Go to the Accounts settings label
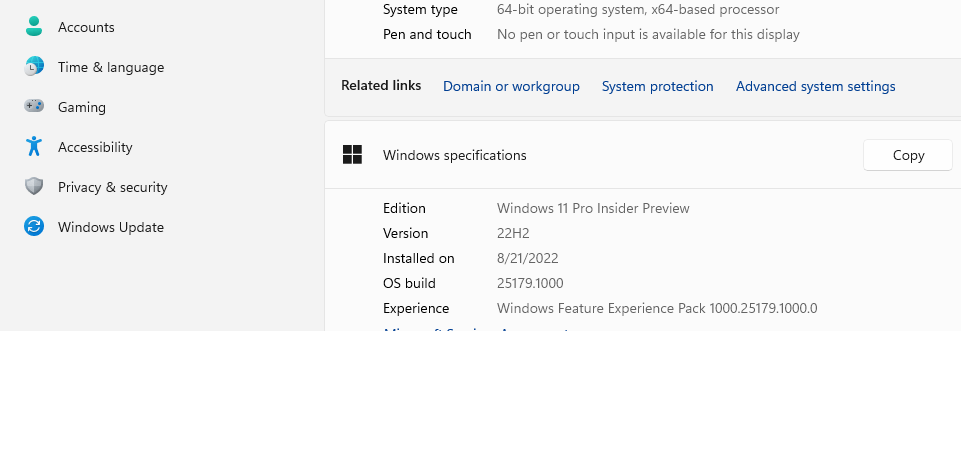This screenshot has width=961, height=460. click(86, 27)
